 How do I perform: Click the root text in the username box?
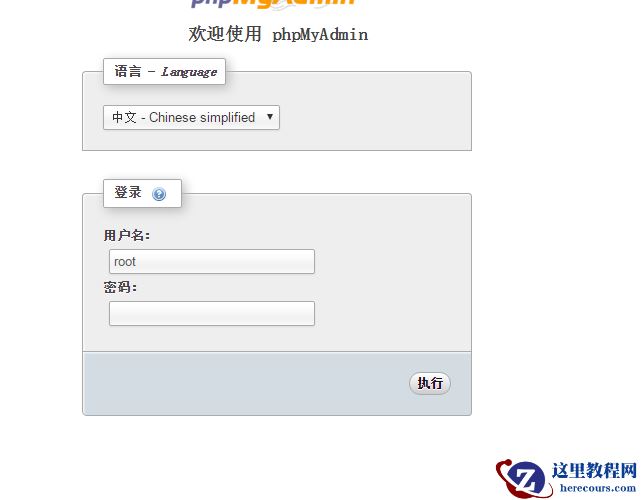pyautogui.click(x=124, y=262)
